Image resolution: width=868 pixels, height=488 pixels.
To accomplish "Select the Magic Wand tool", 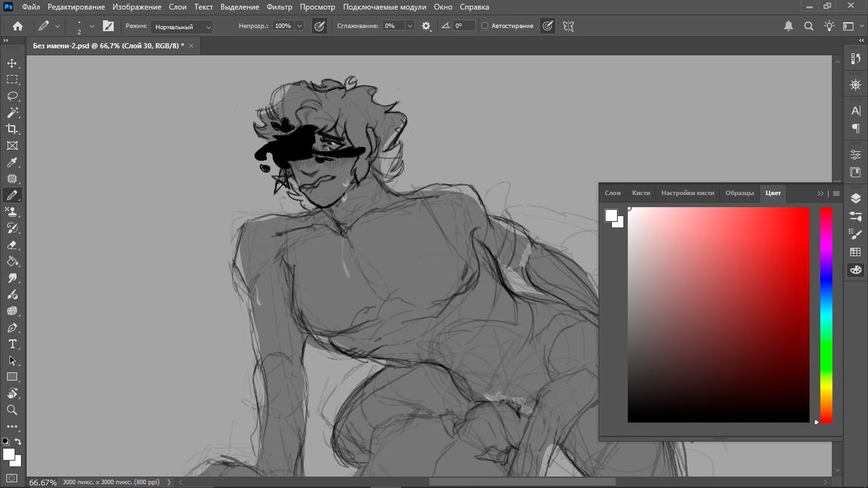I will click(12, 113).
